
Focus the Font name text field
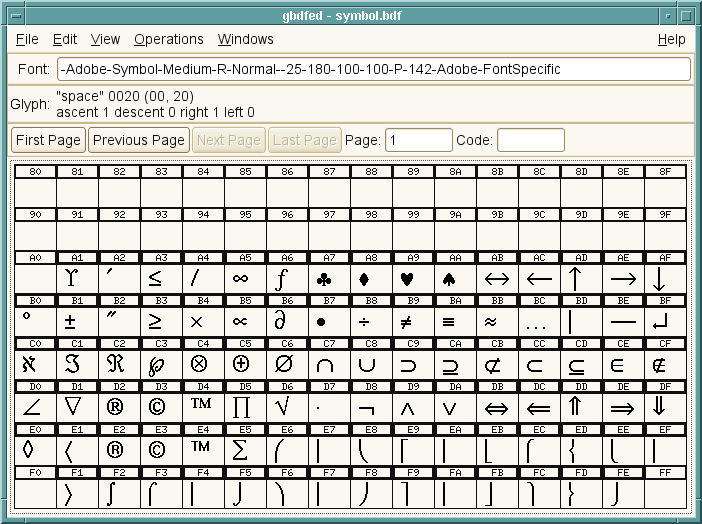pyautogui.click(x=373, y=69)
